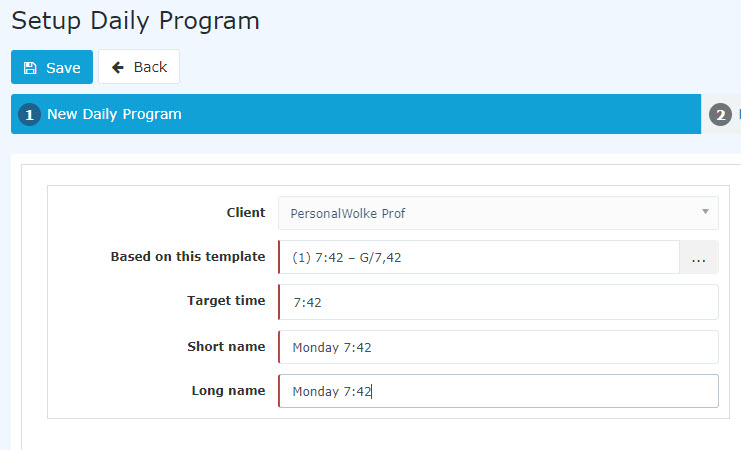This screenshot has height=450, width=741.
Task: Click the Short name label
Action: pyautogui.click(x=226, y=346)
